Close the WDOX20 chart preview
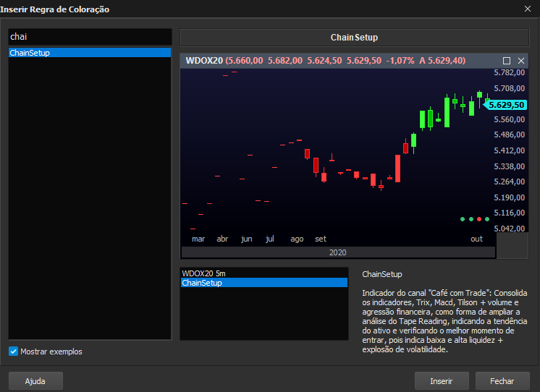The image size is (540, 392). click(x=521, y=61)
